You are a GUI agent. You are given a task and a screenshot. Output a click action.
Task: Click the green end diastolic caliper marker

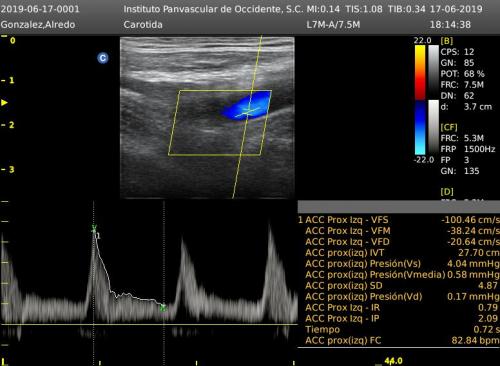tap(163, 308)
